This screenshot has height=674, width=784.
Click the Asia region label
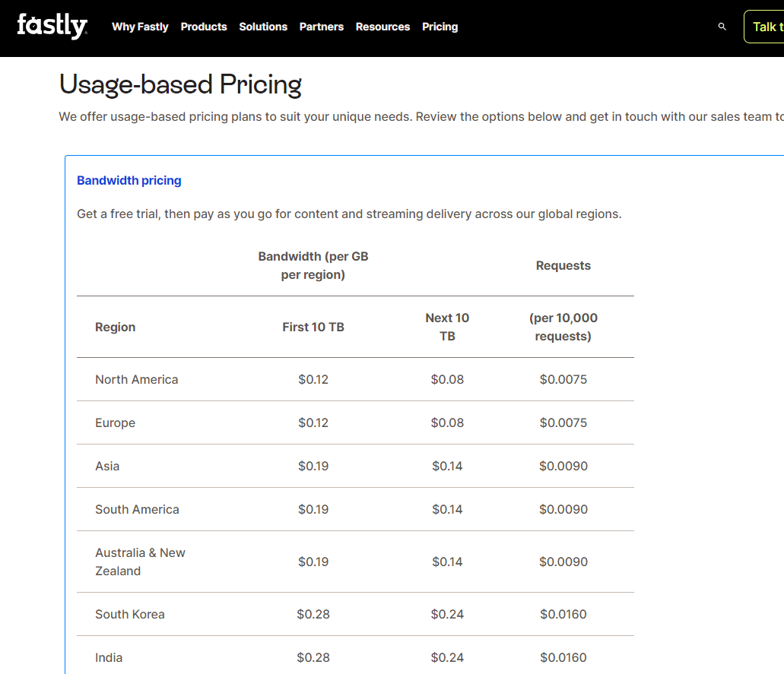click(x=107, y=466)
